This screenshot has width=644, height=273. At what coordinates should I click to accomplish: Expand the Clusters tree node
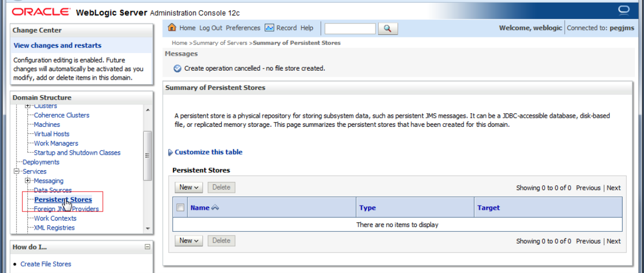(28, 106)
